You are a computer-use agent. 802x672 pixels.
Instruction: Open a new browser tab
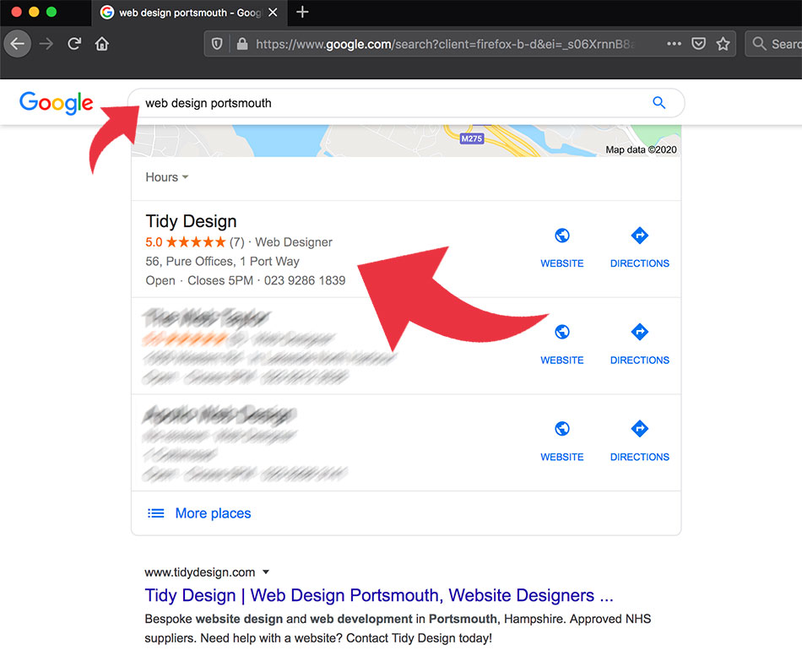pos(301,13)
